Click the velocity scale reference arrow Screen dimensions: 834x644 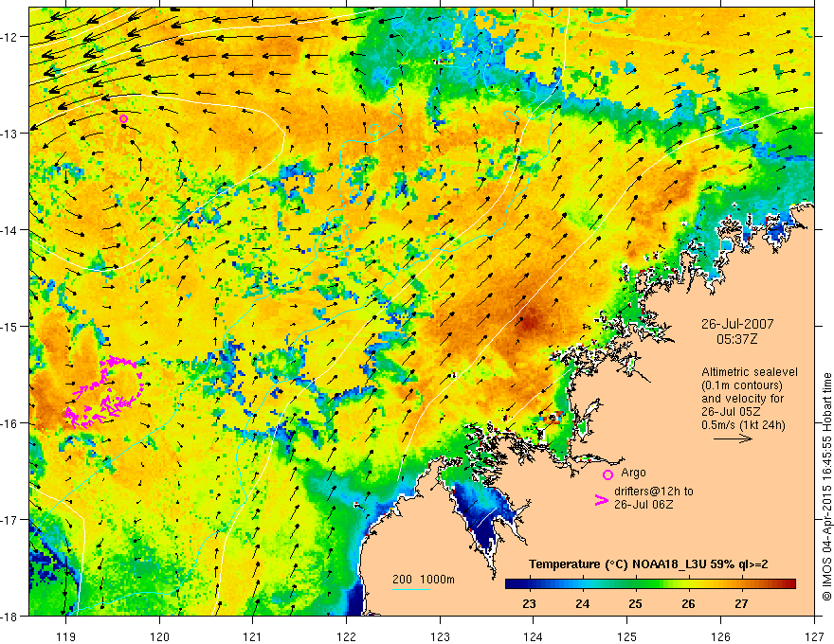(733, 438)
